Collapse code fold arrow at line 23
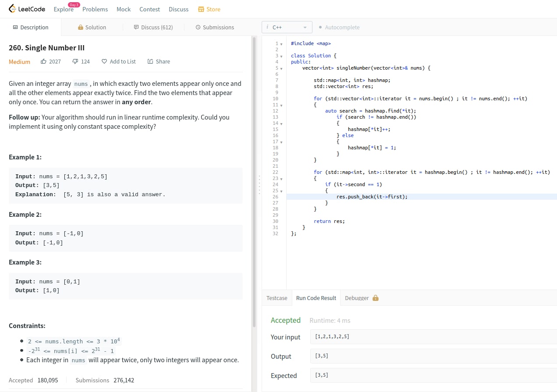Viewport: 557px width, 392px height. [x=281, y=179]
